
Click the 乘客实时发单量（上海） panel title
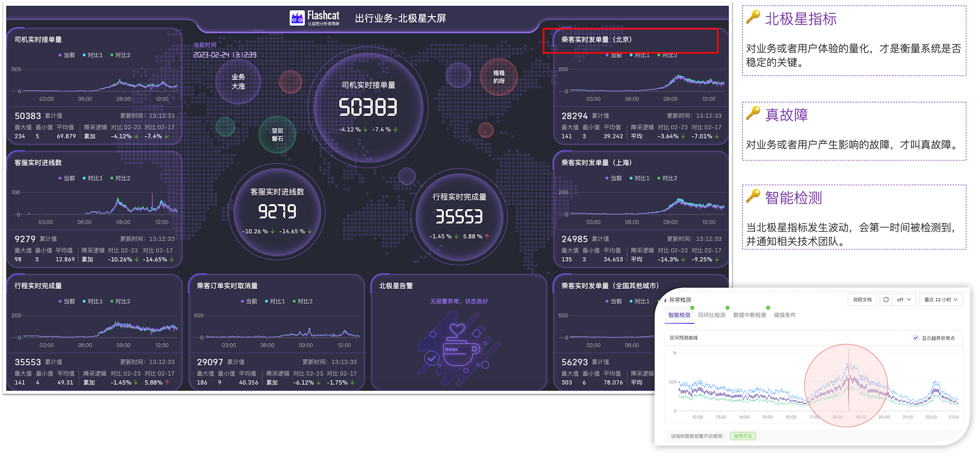coord(596,162)
